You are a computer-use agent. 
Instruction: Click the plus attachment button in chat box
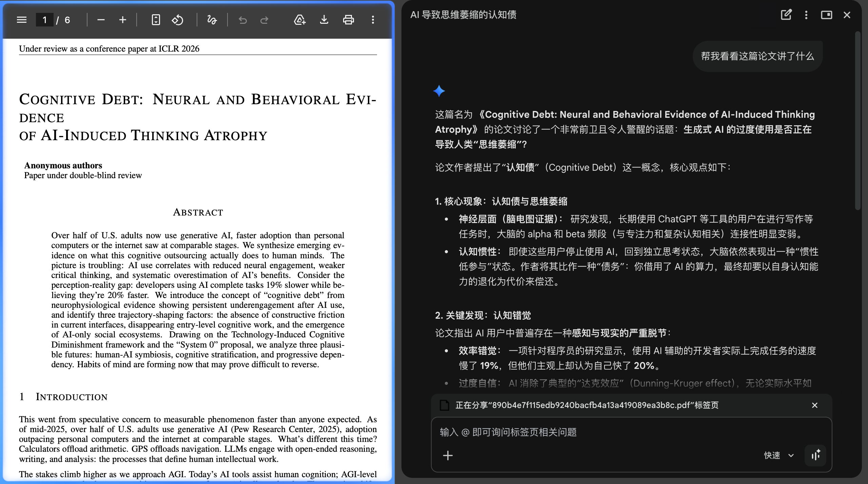(448, 455)
